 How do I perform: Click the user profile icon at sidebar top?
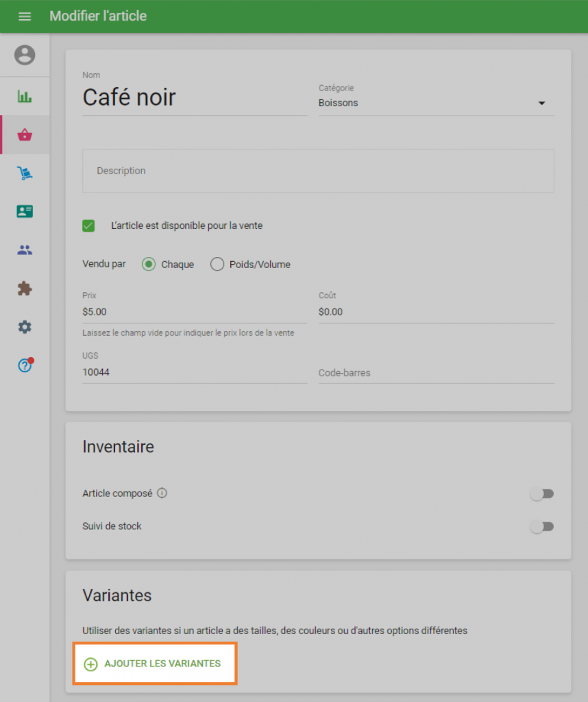click(25, 55)
